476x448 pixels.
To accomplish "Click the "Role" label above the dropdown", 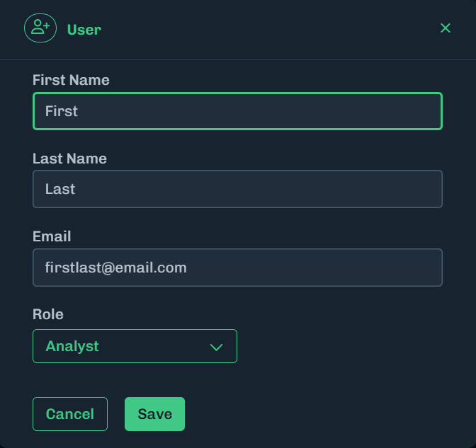I will click(x=48, y=314).
